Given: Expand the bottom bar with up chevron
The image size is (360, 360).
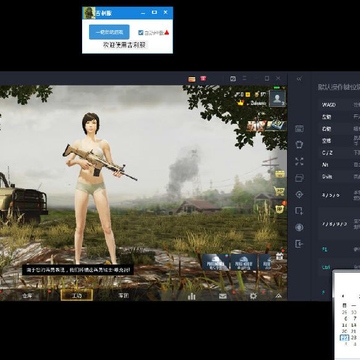Looking at the screenshot, I should point(279,296).
